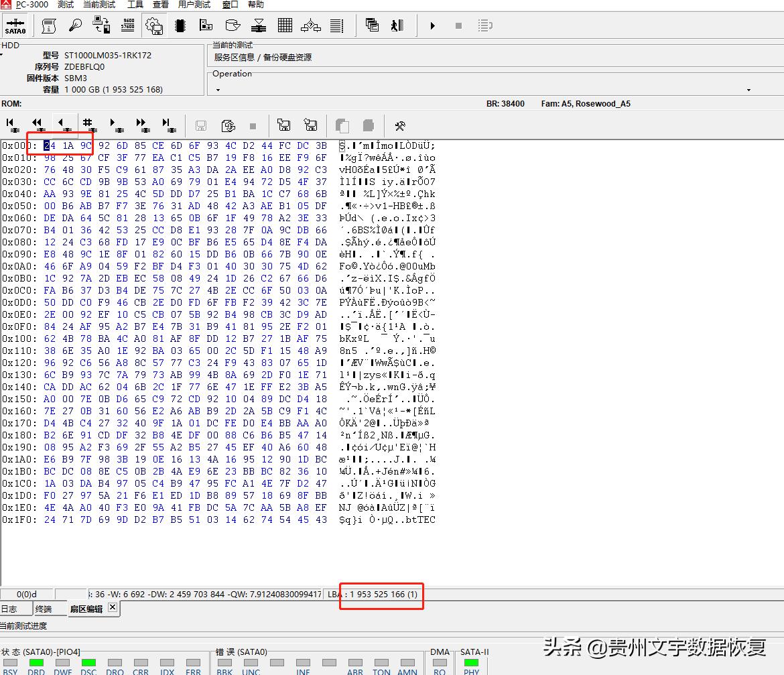This screenshot has height=675, width=784.
Task: Click the chip icon in main toolbar
Action: click(180, 25)
